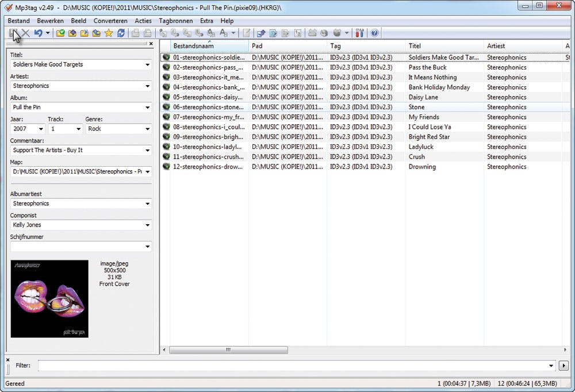The height and width of the screenshot is (392, 575).
Task: Open the Undo history dropdown arrow
Action: 48,33
